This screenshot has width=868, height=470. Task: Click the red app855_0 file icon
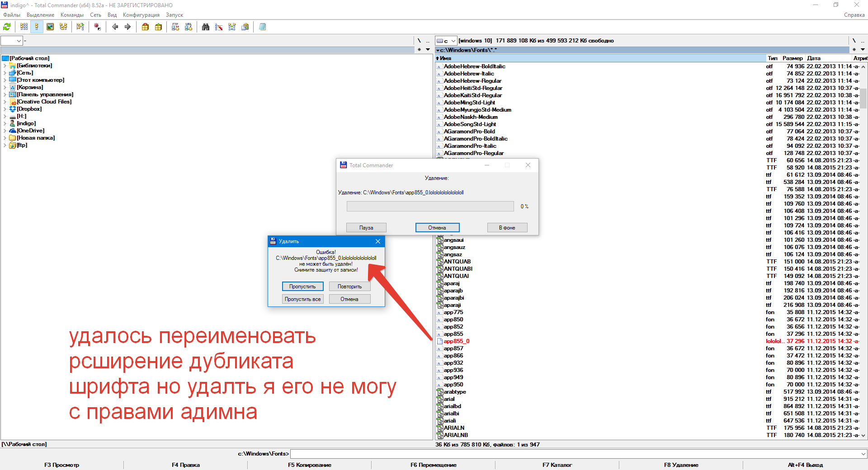[x=439, y=341]
